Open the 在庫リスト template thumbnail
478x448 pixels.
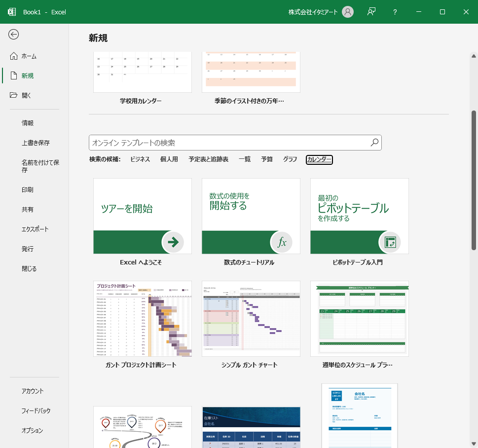point(251,427)
